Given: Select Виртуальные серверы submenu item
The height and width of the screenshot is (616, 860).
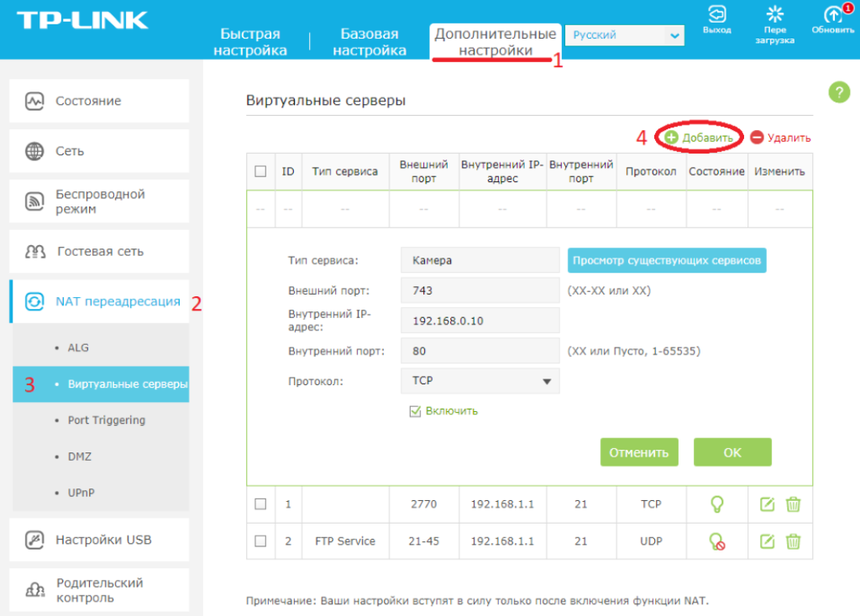Looking at the screenshot, I should 101,384.
